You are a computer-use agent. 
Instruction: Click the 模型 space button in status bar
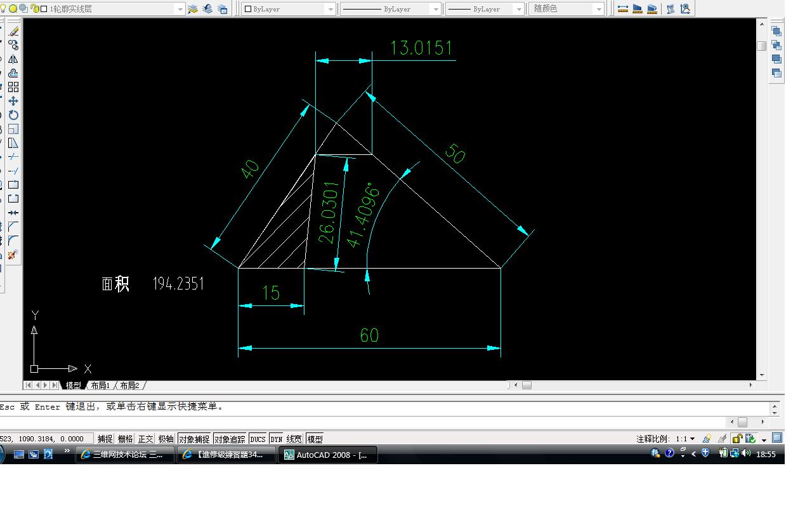pos(315,439)
